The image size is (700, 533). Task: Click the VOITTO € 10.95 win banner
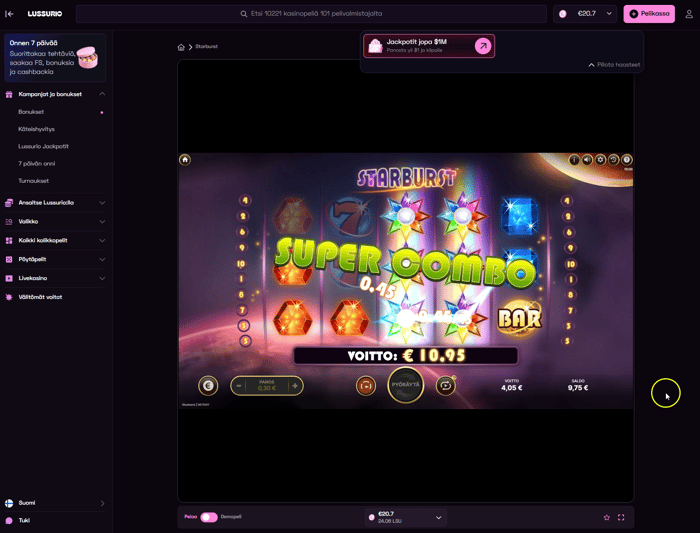click(406, 356)
